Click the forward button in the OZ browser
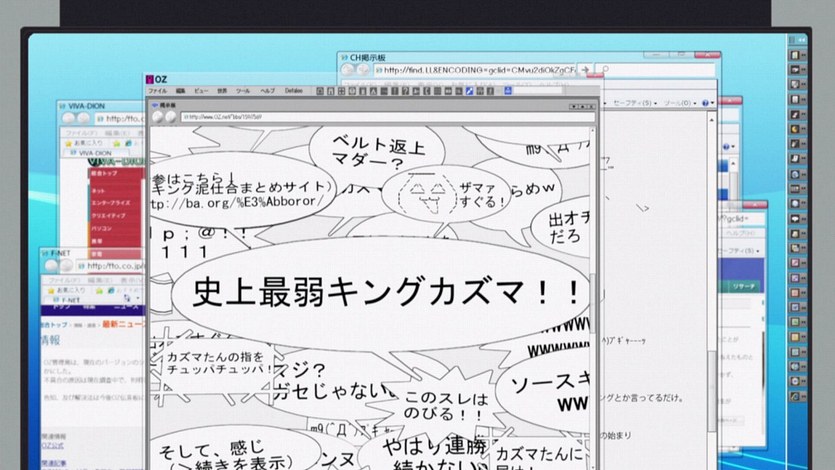The image size is (835, 470). pos(170,117)
